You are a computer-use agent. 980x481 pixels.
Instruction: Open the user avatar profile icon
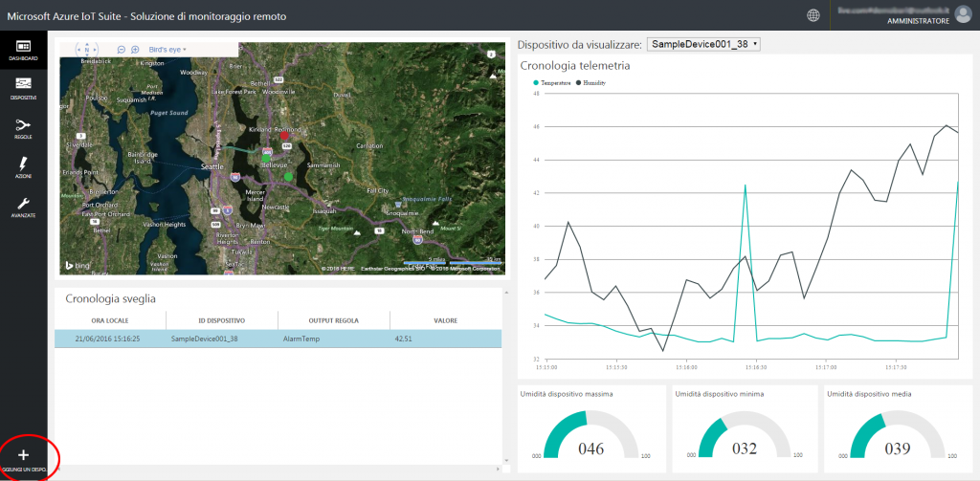(x=963, y=15)
